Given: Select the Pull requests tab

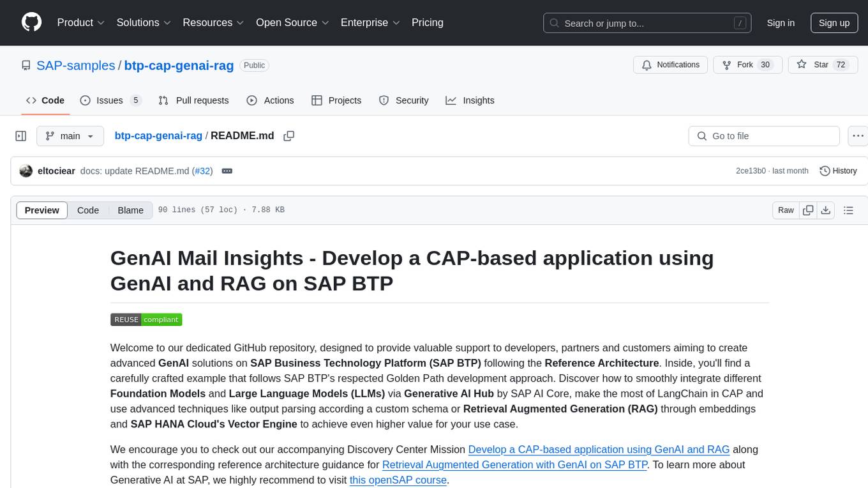Looking at the screenshot, I should (193, 100).
